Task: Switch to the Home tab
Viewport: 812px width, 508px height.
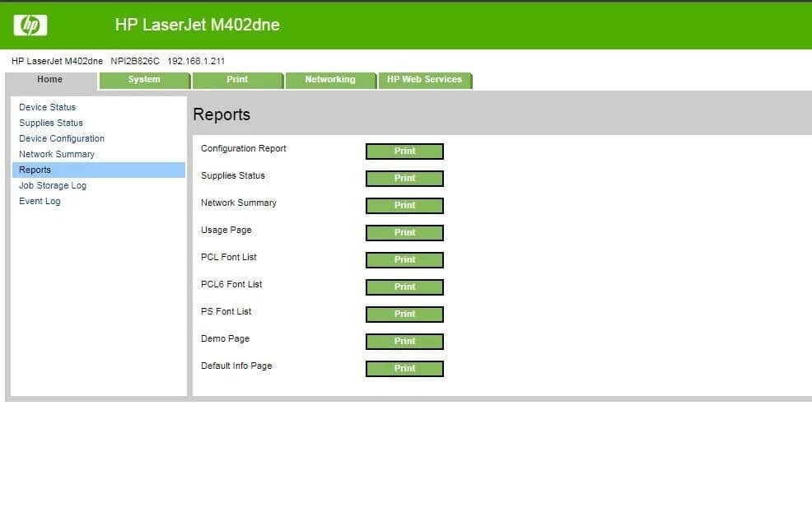Action: 50,80
